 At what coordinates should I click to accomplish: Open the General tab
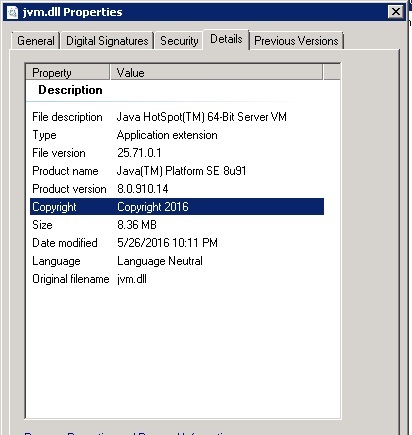(x=36, y=41)
